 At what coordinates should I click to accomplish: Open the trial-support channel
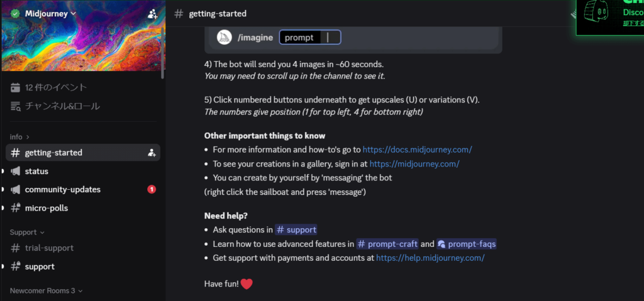(x=49, y=248)
